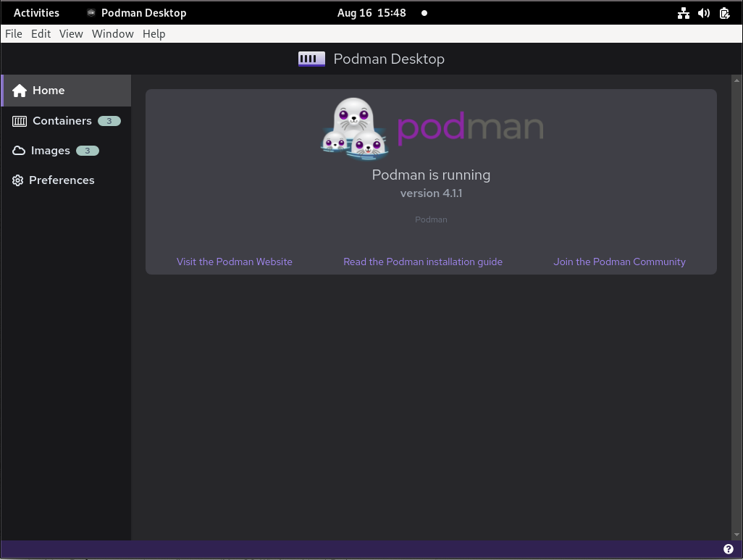Click the volume icon in the system tray
Viewport: 743px width, 560px height.
point(704,13)
